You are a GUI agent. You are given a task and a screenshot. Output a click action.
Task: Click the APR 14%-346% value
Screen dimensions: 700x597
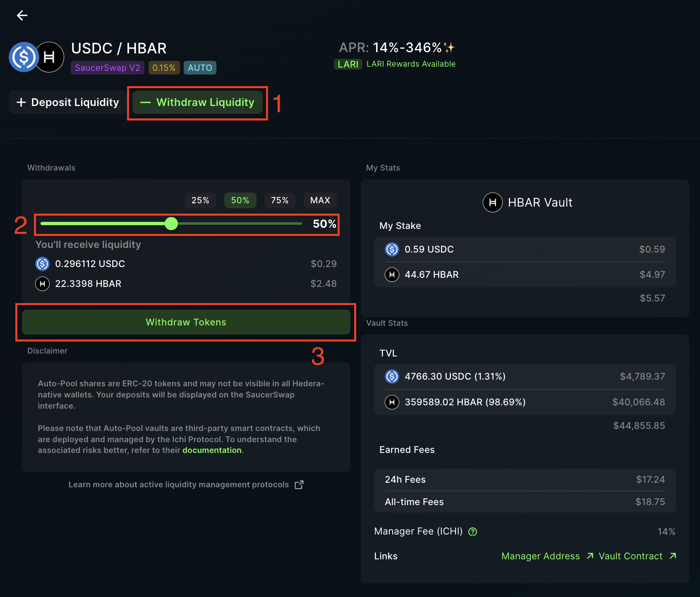408,48
